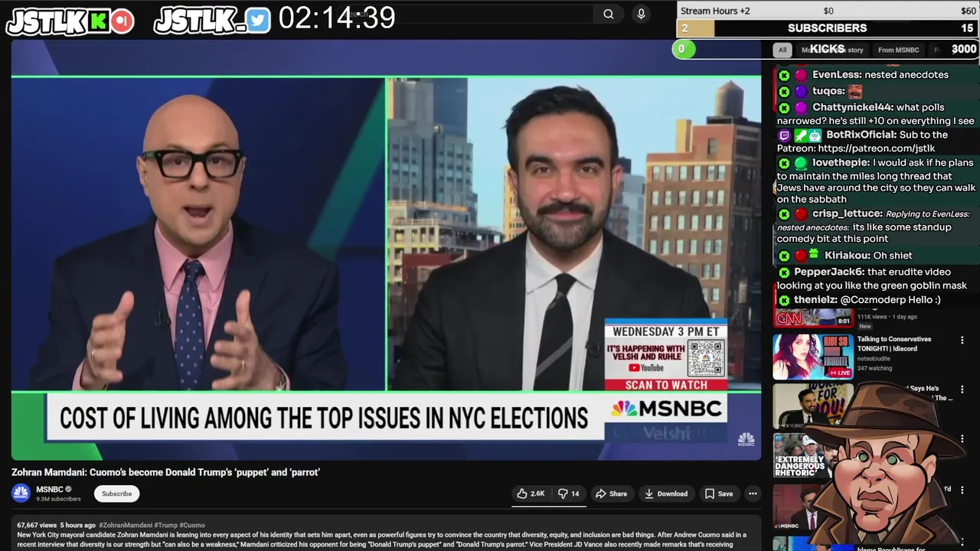Open the #ZohranMamdani hashtag link
The image size is (980, 551).
126,525
